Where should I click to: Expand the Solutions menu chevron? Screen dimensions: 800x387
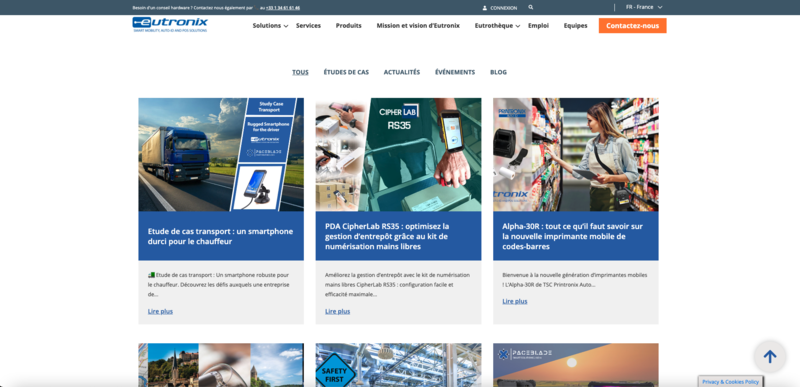(286, 26)
